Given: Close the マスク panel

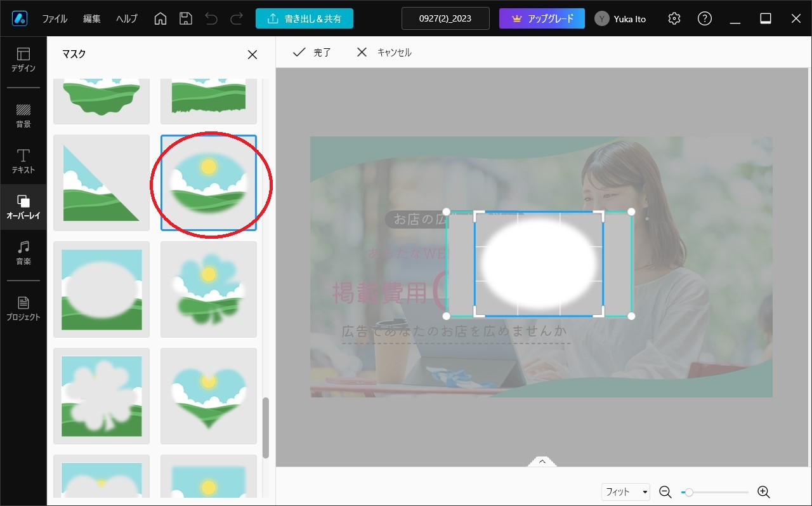Looking at the screenshot, I should 252,55.
